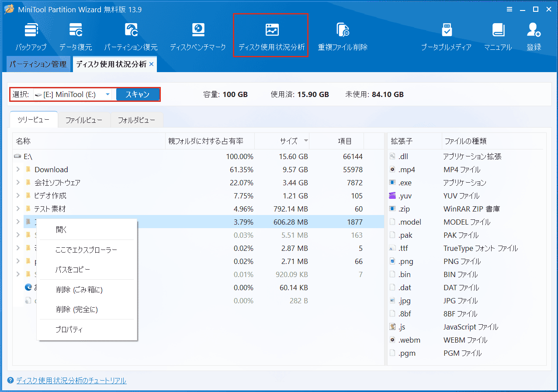Sort by the 名称 column header
Viewport: 558px width, 392px height.
click(x=89, y=141)
